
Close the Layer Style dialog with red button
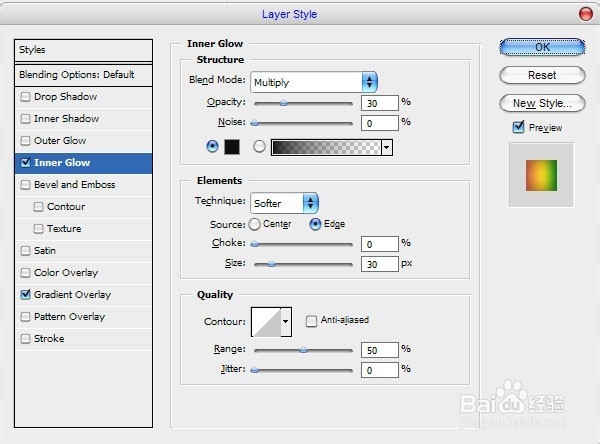point(585,14)
